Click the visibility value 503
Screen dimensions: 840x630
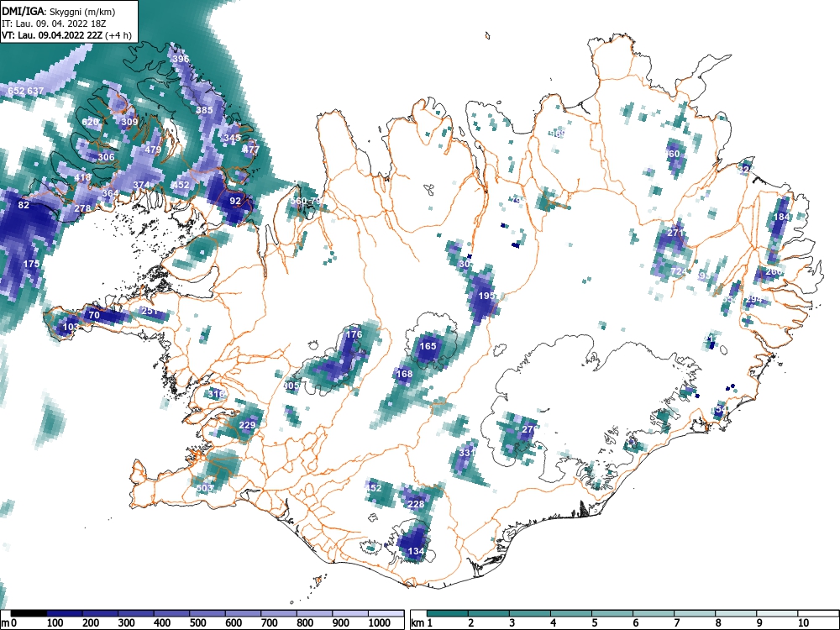(205, 488)
